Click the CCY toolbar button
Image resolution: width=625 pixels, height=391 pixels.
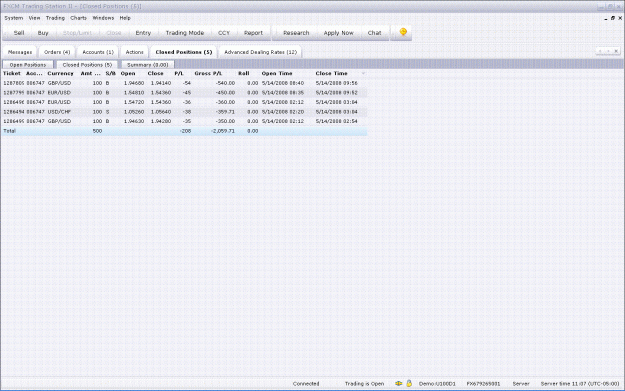pos(224,33)
